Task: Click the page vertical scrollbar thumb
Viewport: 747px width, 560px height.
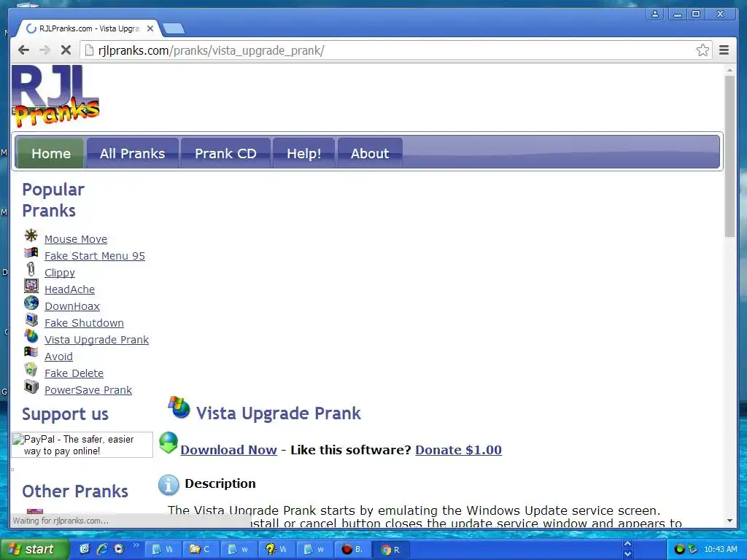Action: click(x=729, y=156)
